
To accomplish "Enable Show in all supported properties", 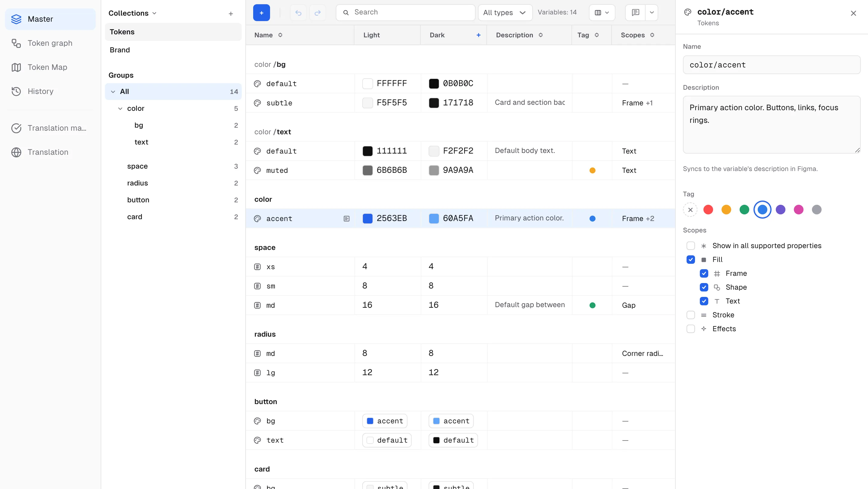I will [691, 246].
